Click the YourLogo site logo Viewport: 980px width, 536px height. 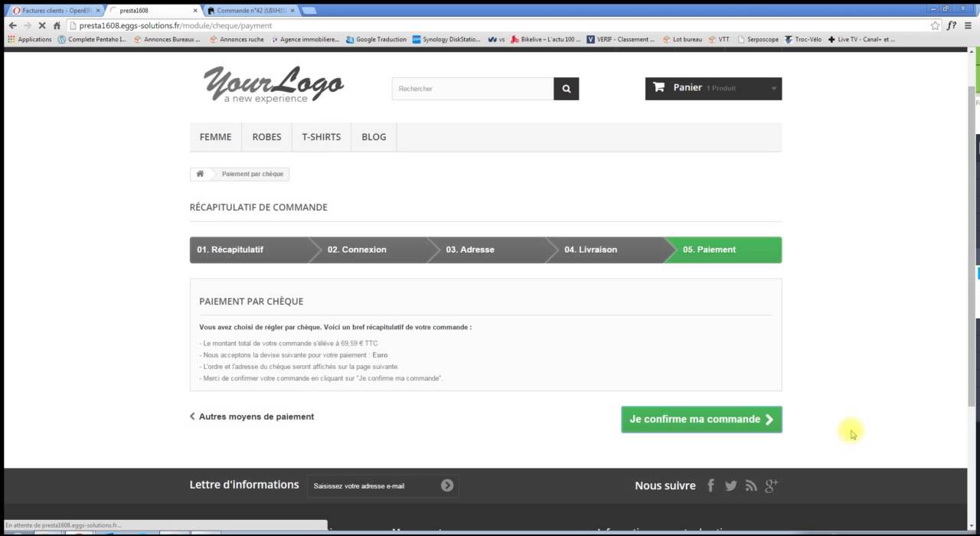click(x=273, y=84)
